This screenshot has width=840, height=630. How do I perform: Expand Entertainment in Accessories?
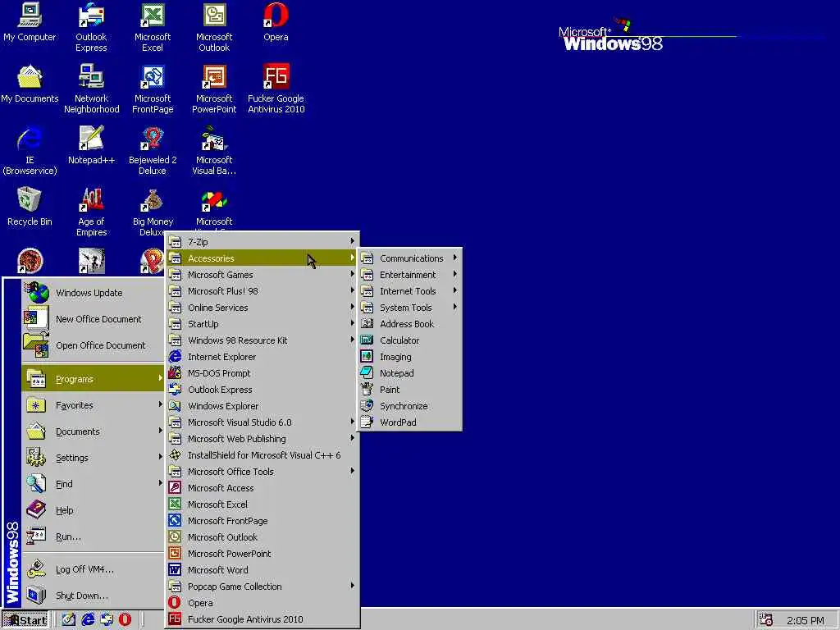(x=410, y=274)
